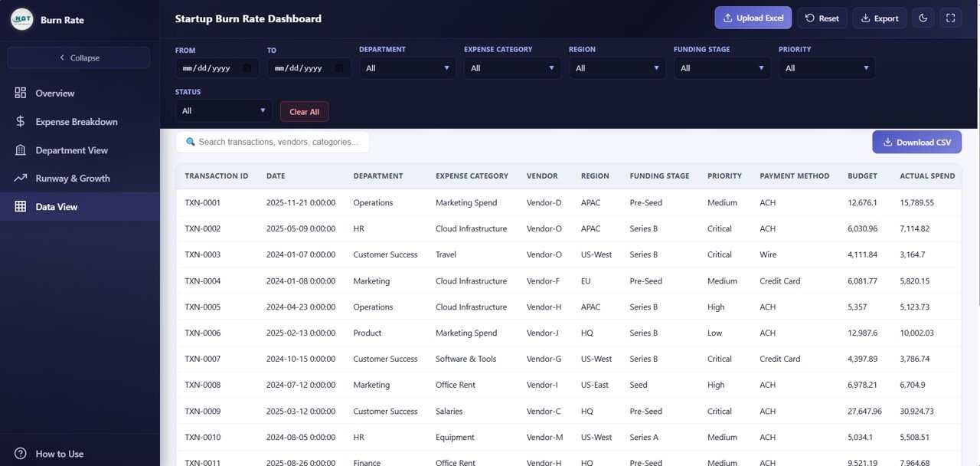Viewport: 980px width, 466px height.
Task: Open the Department filter dropdown
Action: pyautogui.click(x=407, y=67)
